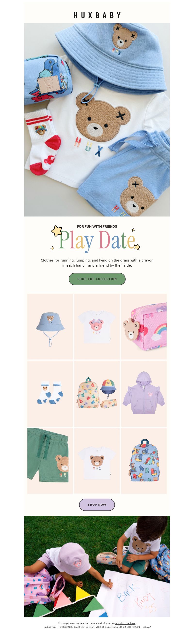Screen dimensions: 194x644
Task: Click the large yellow star beside Play
Action: click(x=57, y=231)
